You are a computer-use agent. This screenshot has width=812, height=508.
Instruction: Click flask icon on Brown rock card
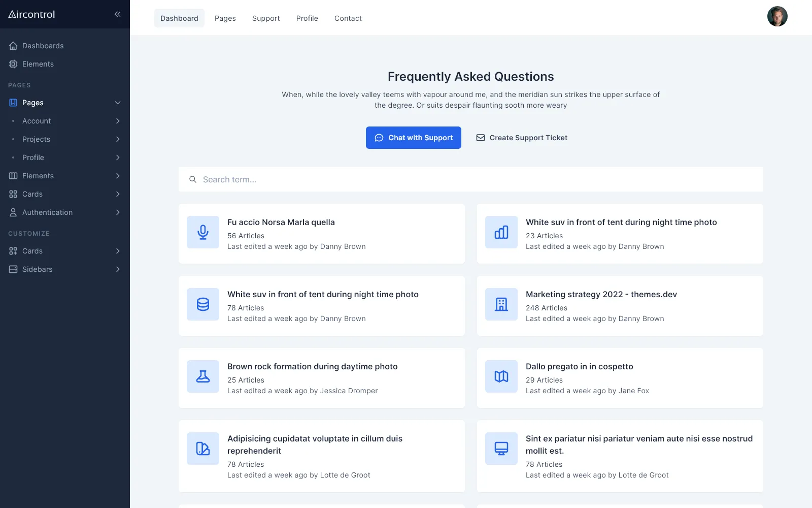(203, 376)
